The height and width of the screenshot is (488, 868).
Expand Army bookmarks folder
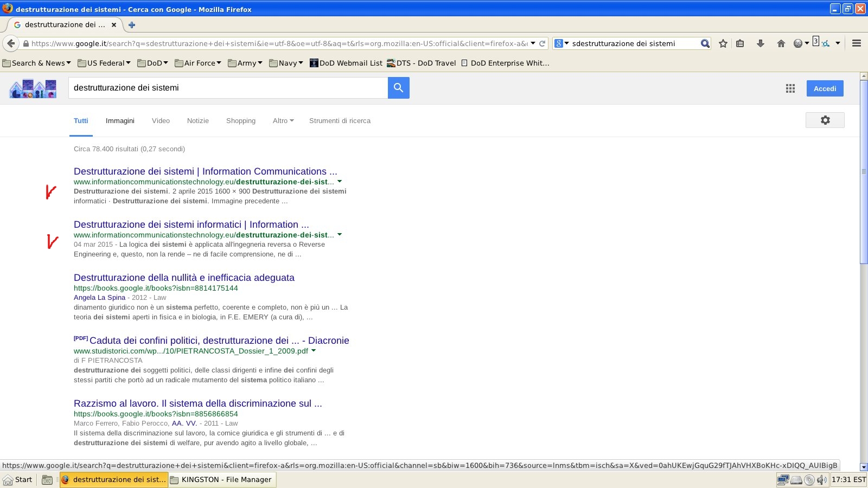click(245, 63)
